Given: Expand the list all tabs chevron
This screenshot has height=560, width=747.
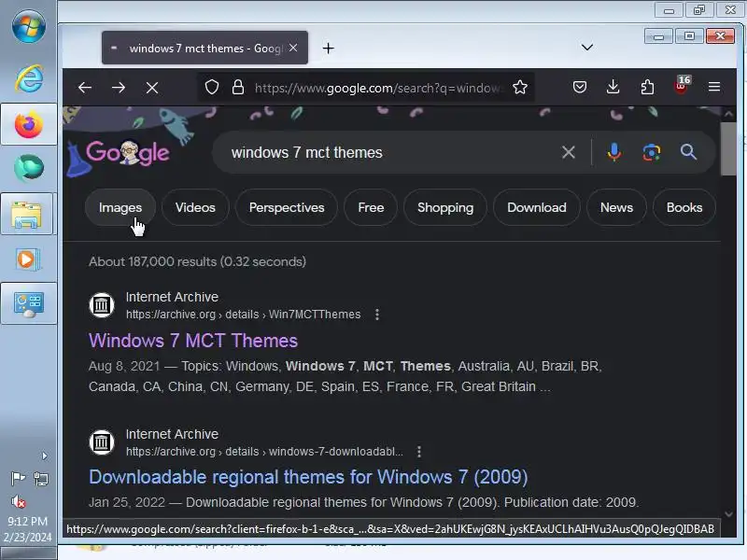Looking at the screenshot, I should tap(587, 48).
